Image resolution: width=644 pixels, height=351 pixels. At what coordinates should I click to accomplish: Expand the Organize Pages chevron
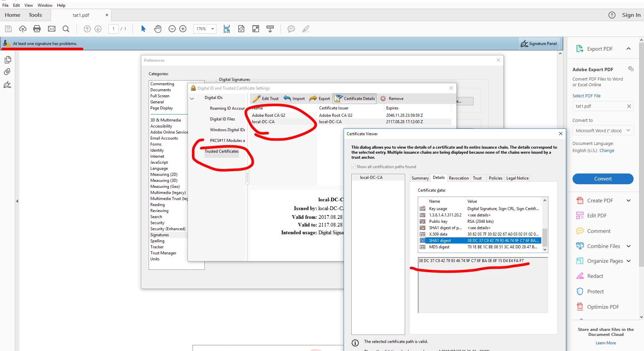[x=629, y=261]
